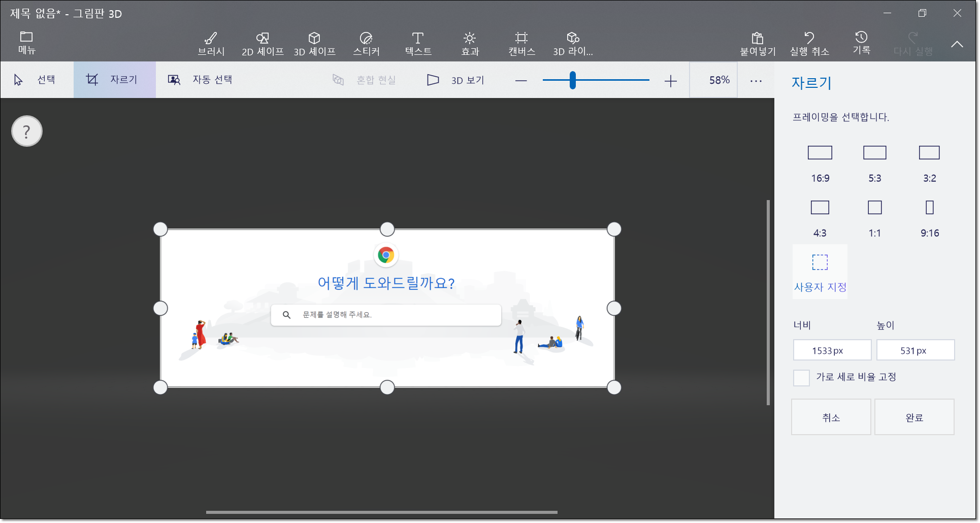Click the horizontal canvas scrollbar
The image size is (980, 523).
pyautogui.click(x=382, y=512)
